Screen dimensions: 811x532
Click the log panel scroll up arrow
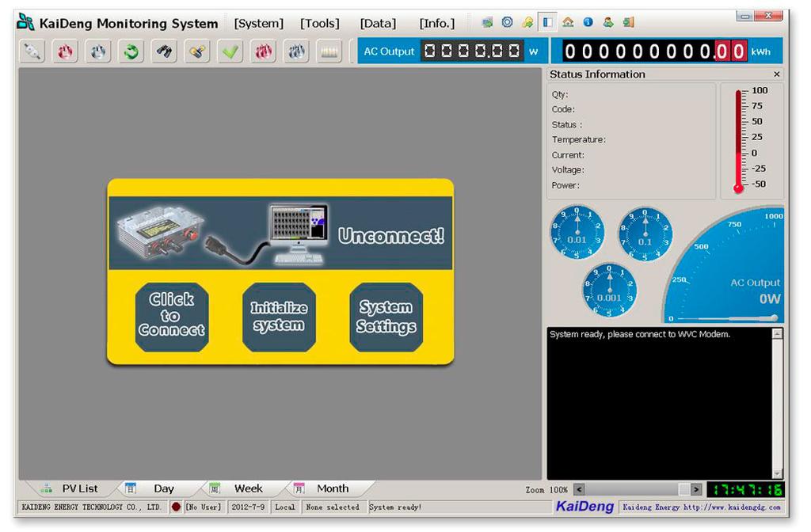click(778, 334)
